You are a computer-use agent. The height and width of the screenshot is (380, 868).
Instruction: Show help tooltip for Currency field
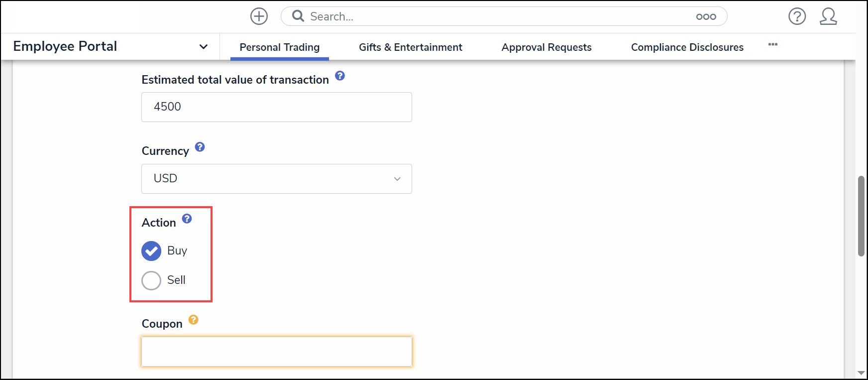pyautogui.click(x=200, y=147)
